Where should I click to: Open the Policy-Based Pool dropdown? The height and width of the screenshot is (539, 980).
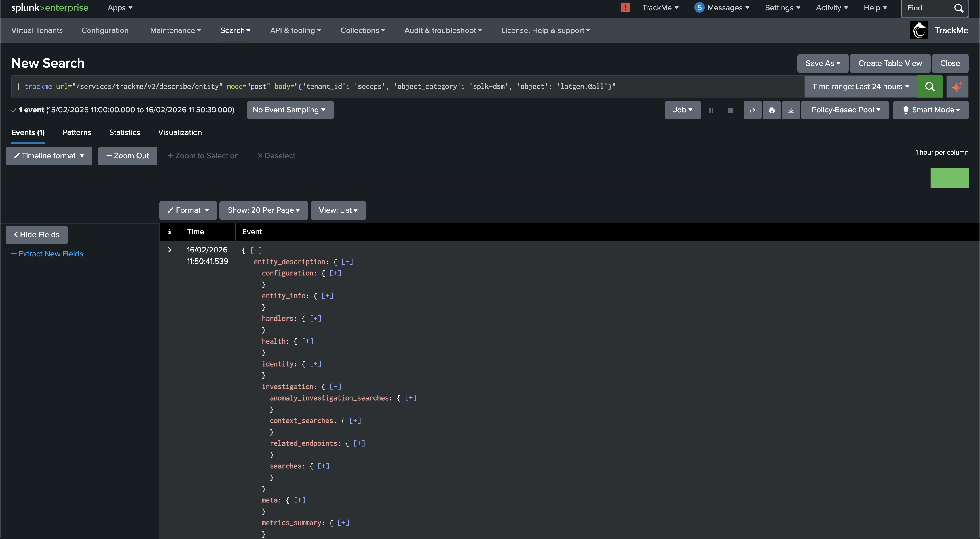coord(845,110)
